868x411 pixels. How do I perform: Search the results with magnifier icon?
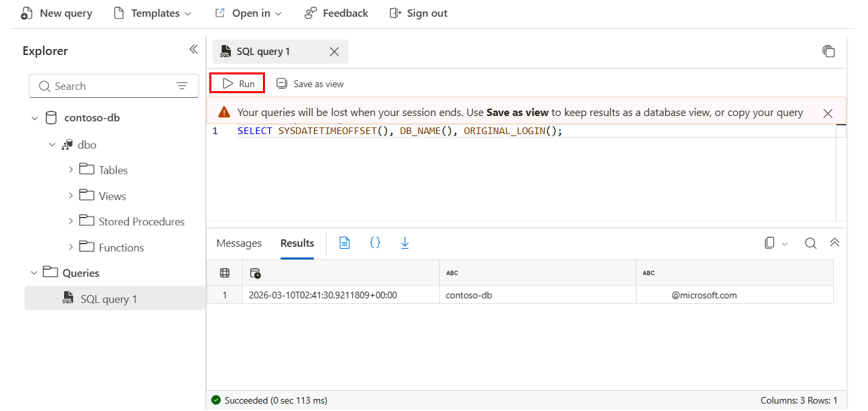[x=810, y=243]
